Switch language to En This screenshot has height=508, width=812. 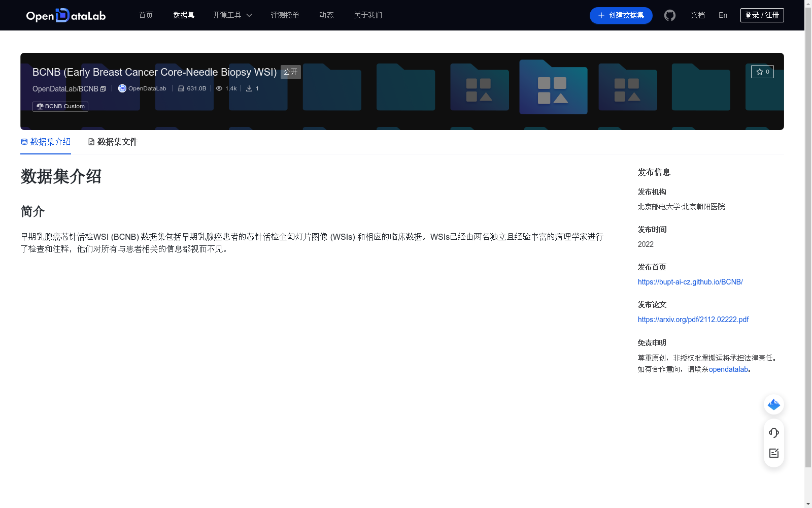[x=723, y=15]
